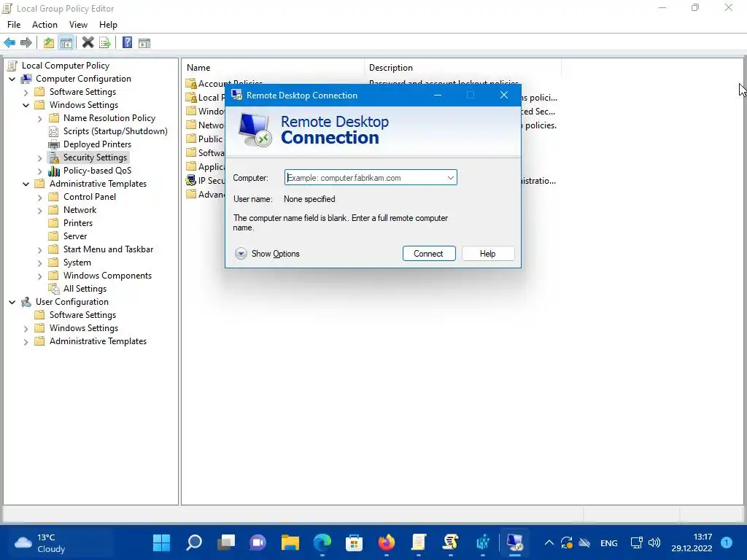
Task: Click IP Security policy icon in list
Action: coord(191,181)
